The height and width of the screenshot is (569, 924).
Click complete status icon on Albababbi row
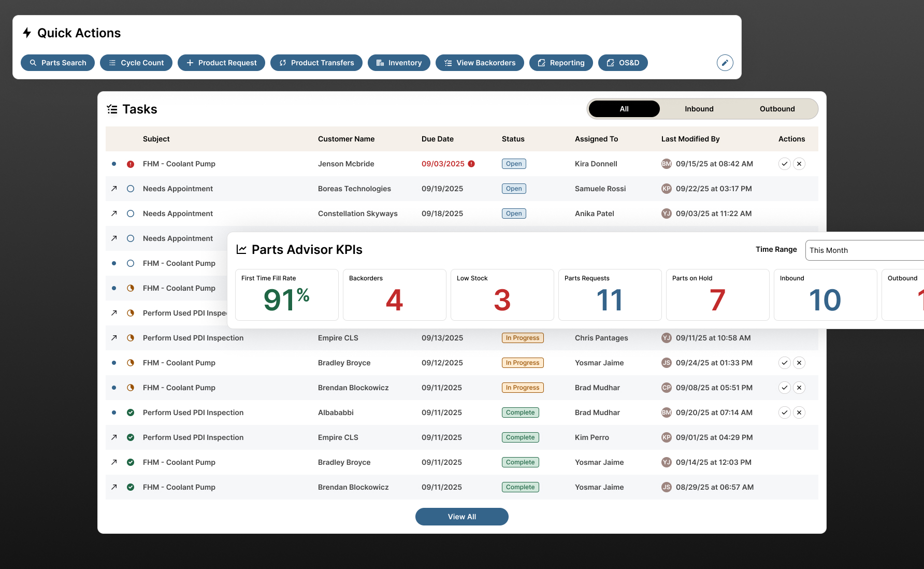(131, 412)
